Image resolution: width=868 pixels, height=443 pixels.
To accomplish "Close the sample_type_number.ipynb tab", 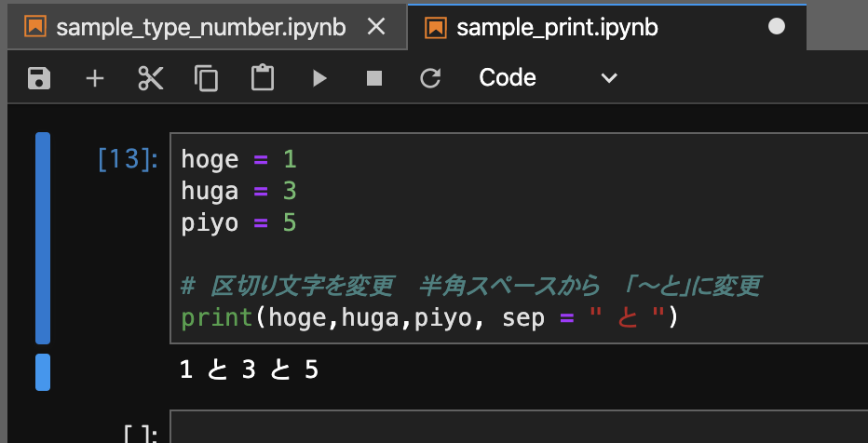I will pyautogui.click(x=376, y=27).
